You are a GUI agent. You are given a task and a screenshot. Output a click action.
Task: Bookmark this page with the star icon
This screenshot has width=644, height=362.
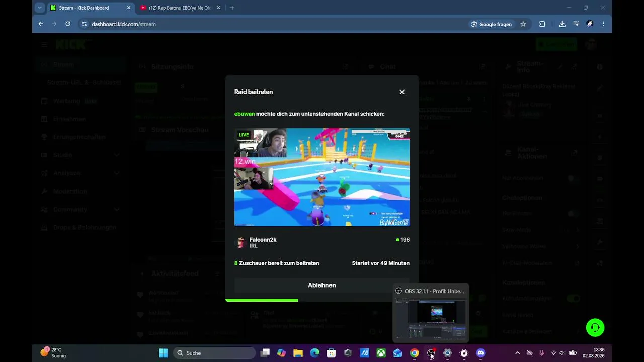point(523,24)
